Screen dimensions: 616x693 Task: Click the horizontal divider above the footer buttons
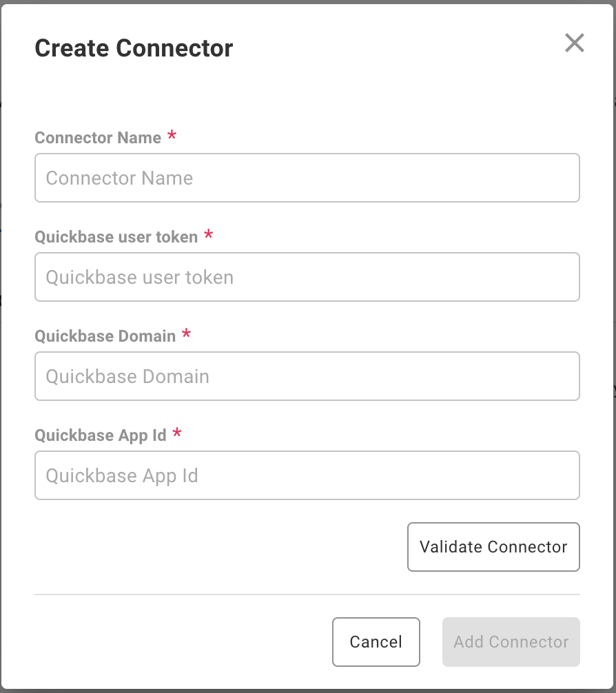click(307, 594)
